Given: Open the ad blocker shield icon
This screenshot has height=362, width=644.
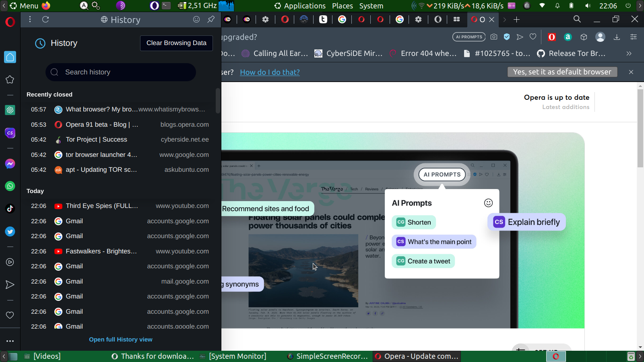Looking at the screenshot, I should pos(507,37).
